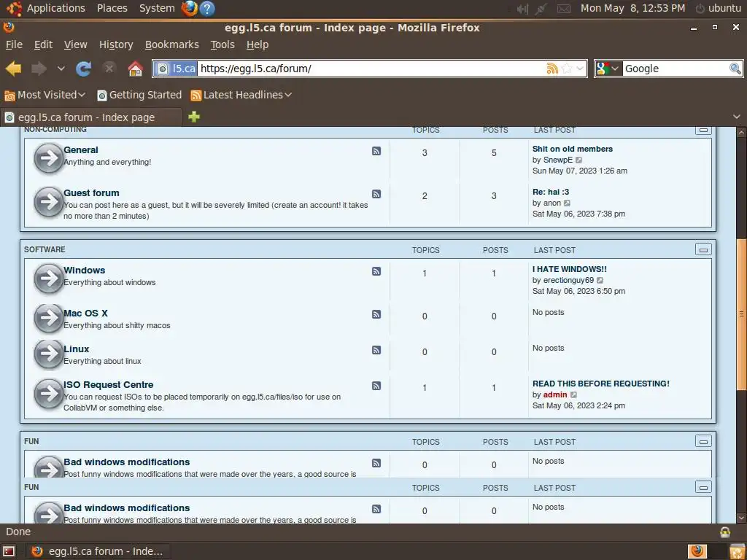Expand the Most Visited bookmarks dropdown
747x560 pixels.
82,95
